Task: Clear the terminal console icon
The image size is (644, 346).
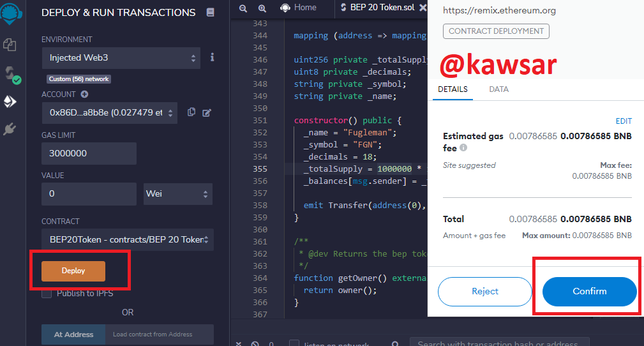Action: pos(255,344)
